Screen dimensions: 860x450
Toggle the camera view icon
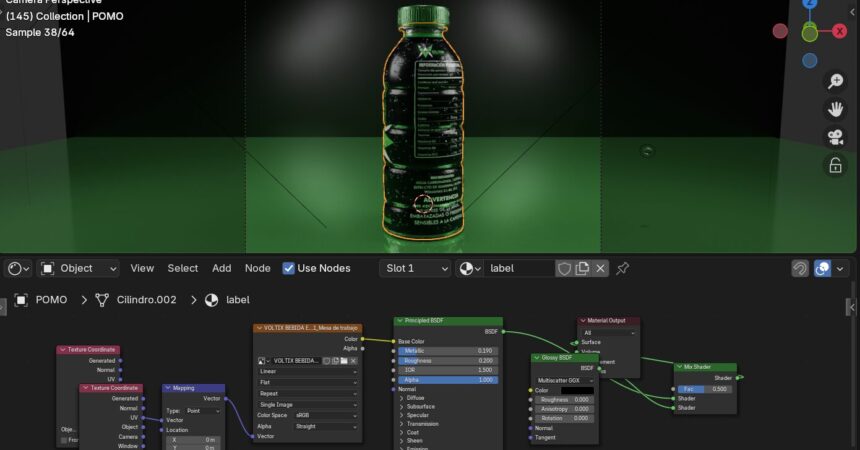coord(835,137)
